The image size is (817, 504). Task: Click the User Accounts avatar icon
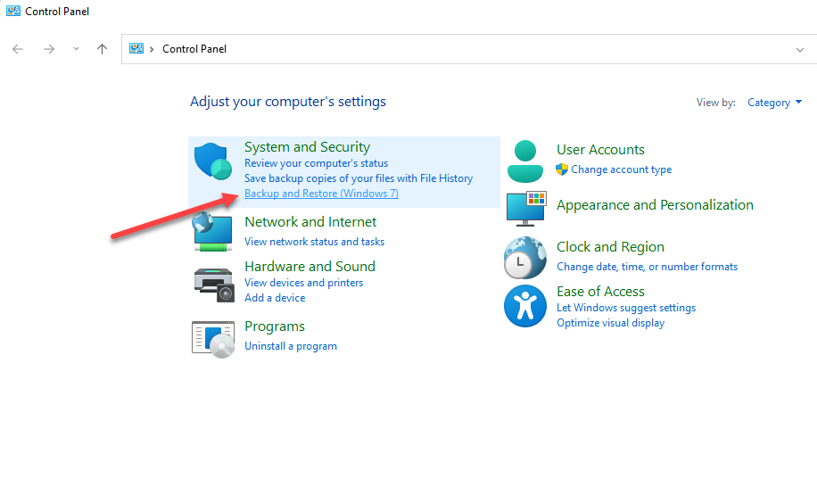pyautogui.click(x=524, y=161)
